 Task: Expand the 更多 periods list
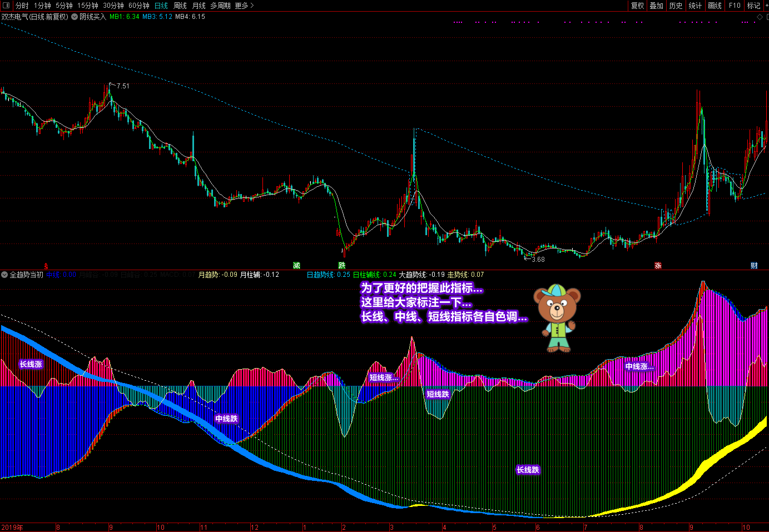244,6
